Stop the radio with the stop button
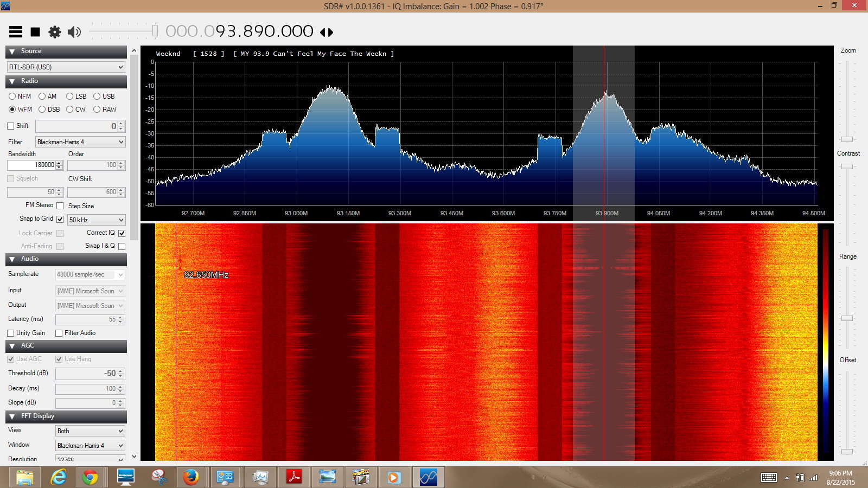This screenshot has height=488, width=868. tap(35, 32)
